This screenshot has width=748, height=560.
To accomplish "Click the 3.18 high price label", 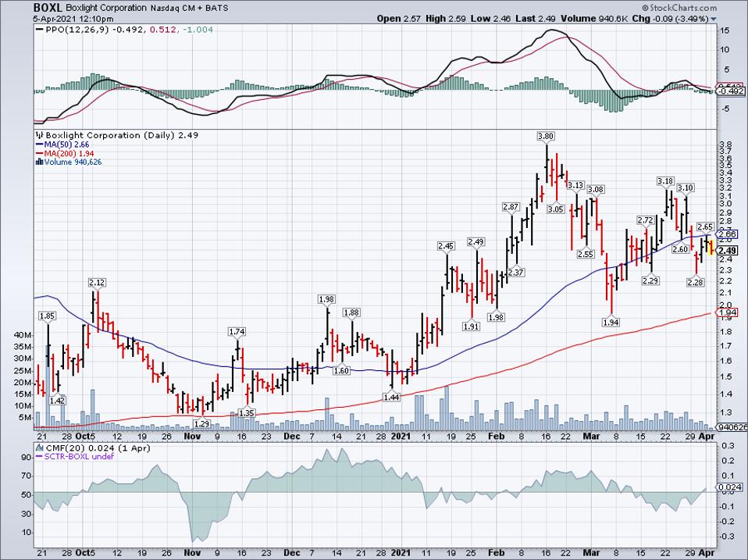I will coord(665,181).
